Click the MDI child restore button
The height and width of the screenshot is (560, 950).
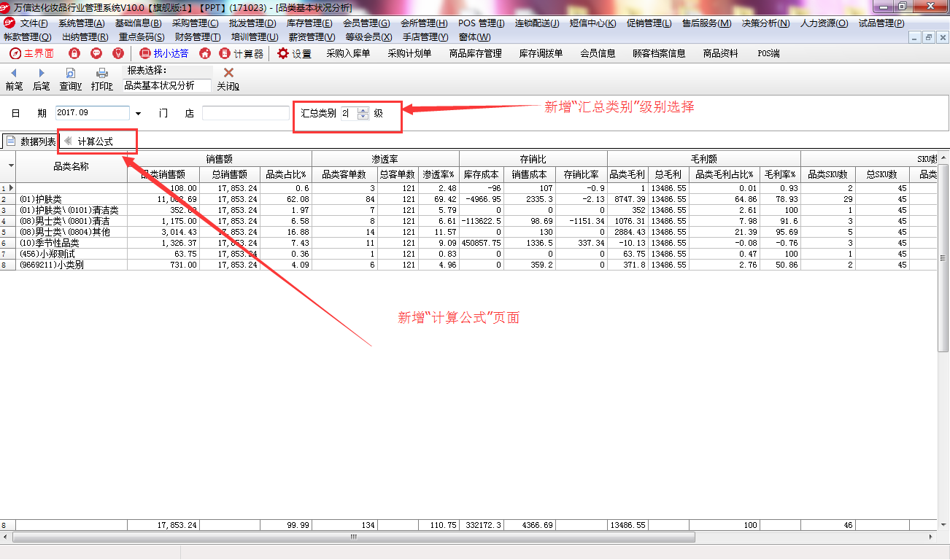(928, 37)
